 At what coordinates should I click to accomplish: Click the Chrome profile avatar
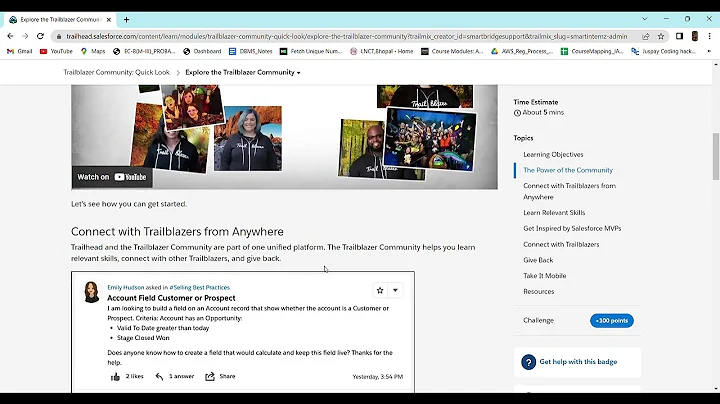point(695,36)
